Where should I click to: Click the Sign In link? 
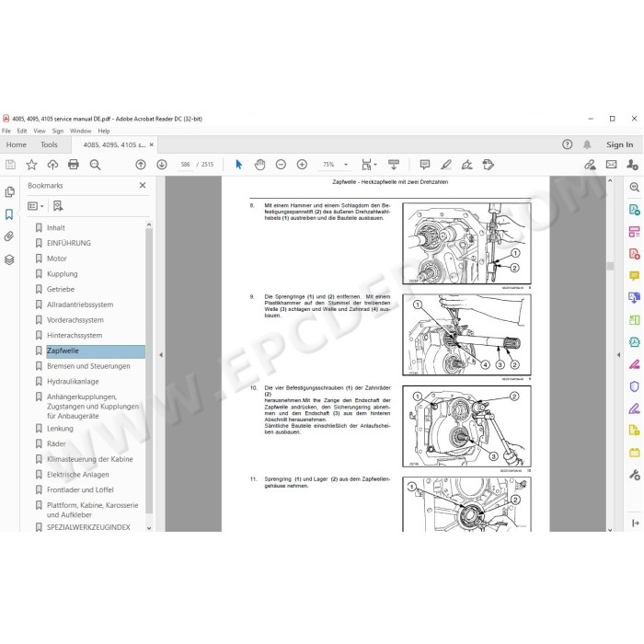point(619,144)
